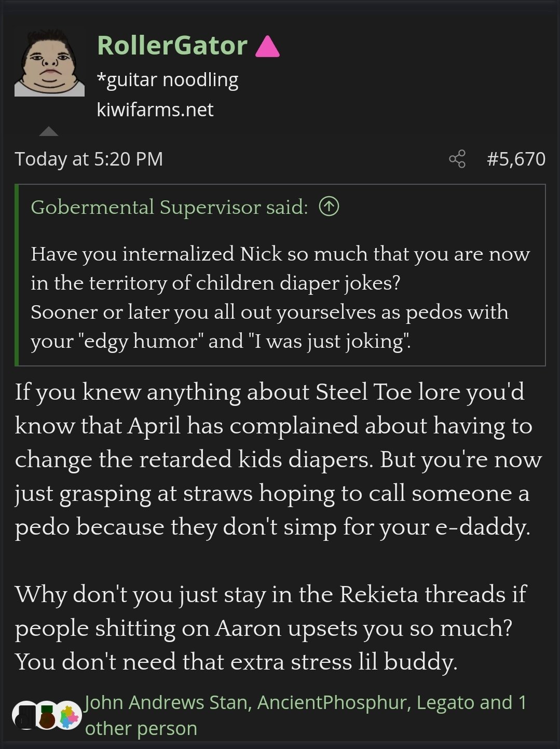
Task: Open the post number #5,670 permalink
Action: pos(516,159)
